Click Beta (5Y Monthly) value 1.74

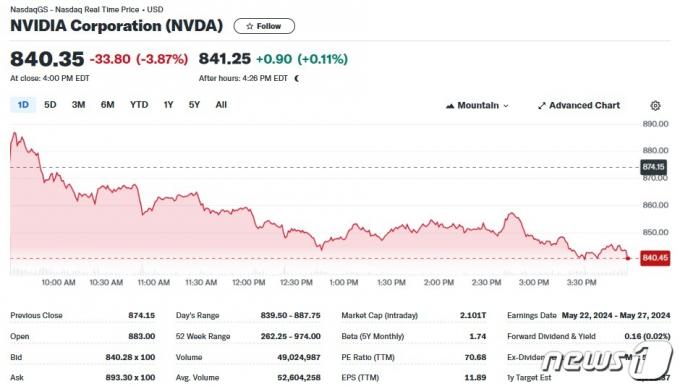(477, 336)
